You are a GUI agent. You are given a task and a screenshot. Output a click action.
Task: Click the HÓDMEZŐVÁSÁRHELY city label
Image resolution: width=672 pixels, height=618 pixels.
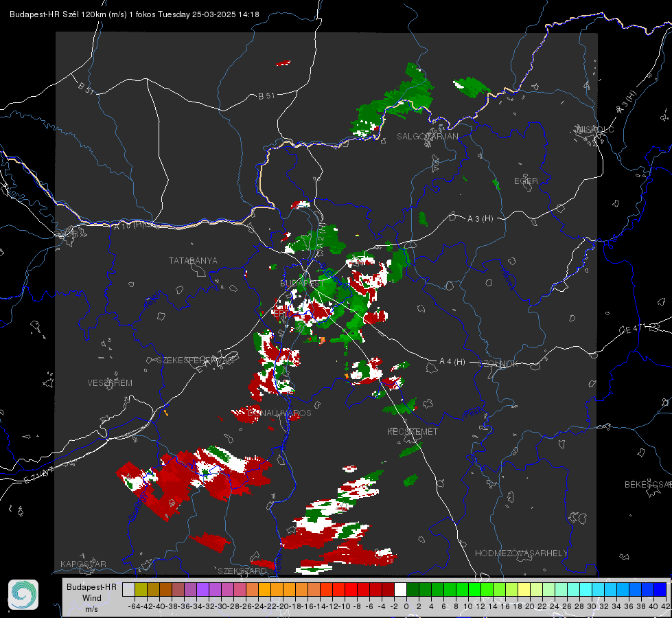coord(521,553)
